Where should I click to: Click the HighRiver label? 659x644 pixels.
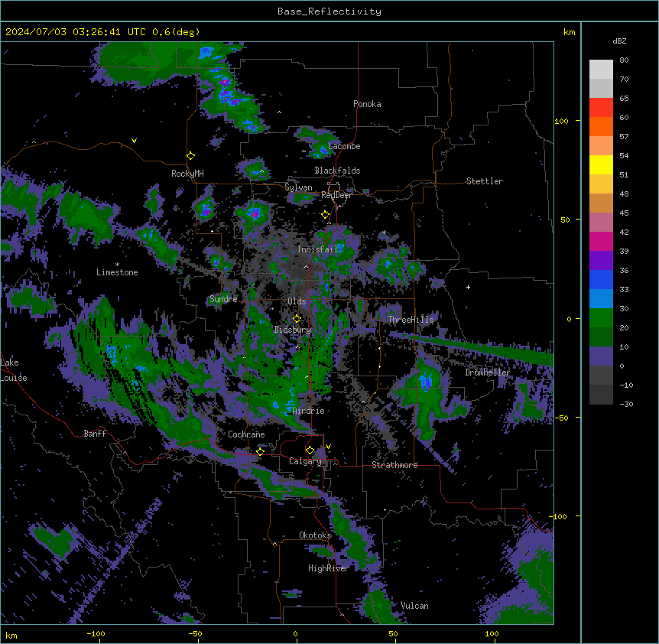click(329, 568)
